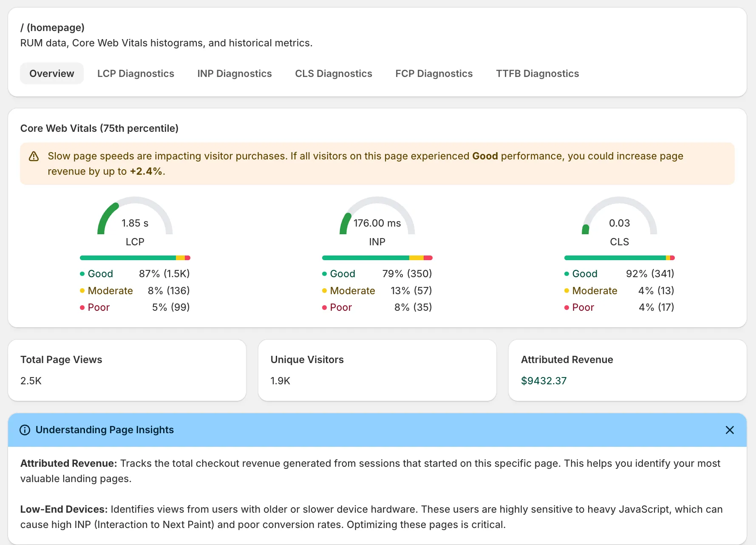Click the Unique Visitors value 1.9K

280,381
